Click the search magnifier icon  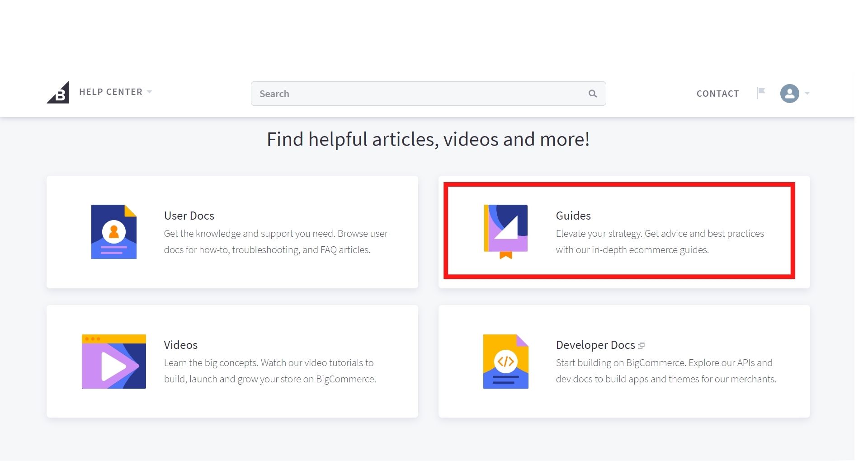(592, 94)
